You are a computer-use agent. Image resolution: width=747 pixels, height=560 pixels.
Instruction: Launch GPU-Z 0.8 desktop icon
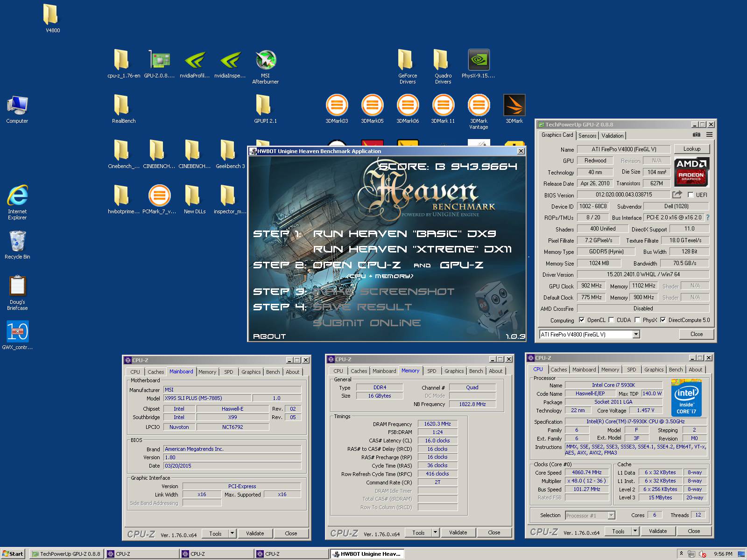159,63
